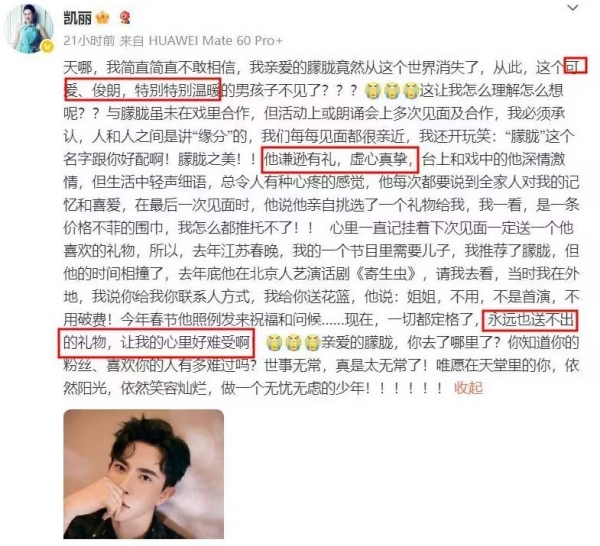The height and width of the screenshot is (546, 600).
Task: Click red-boxed text 让我的心里好难受啊
Action: (185, 342)
